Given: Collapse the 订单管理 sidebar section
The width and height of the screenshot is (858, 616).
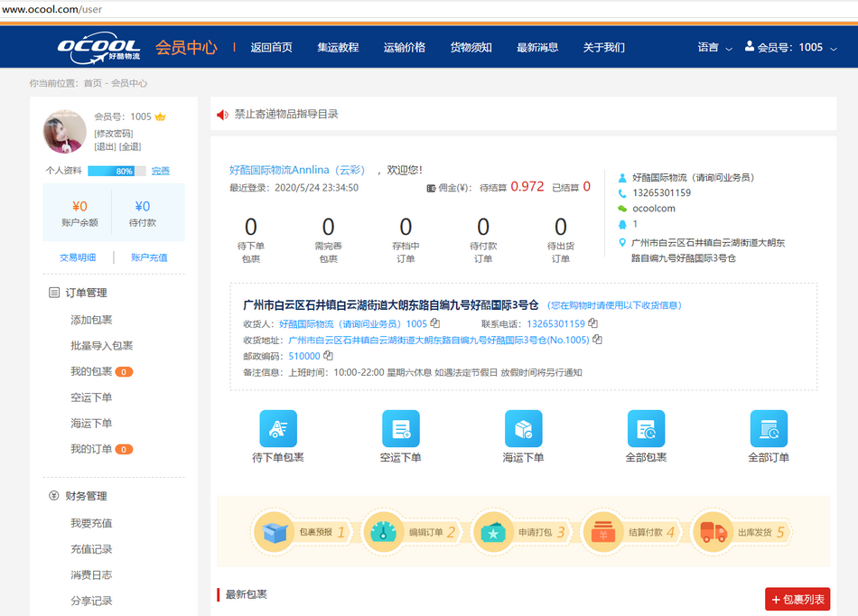Looking at the screenshot, I should [x=86, y=293].
